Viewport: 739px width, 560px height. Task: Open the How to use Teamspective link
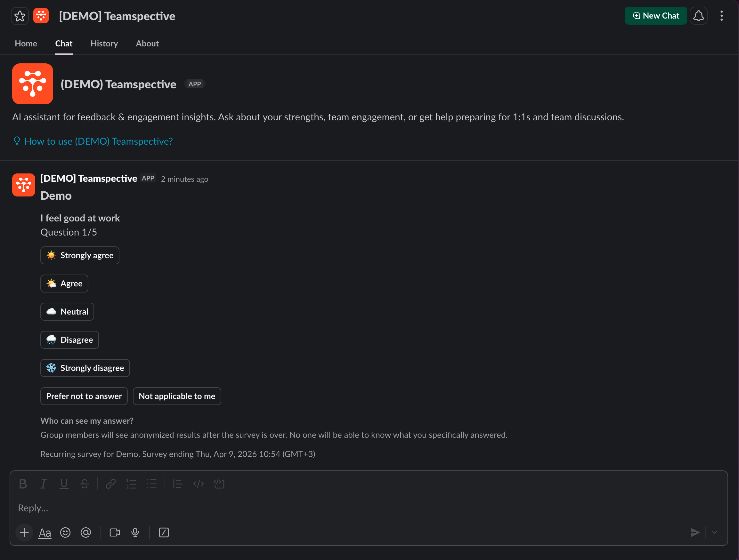(98, 141)
